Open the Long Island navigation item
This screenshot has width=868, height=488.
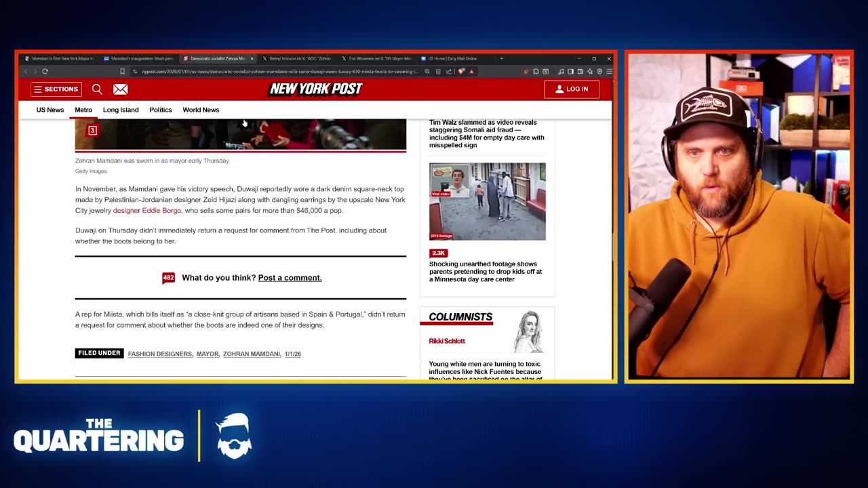(x=121, y=110)
